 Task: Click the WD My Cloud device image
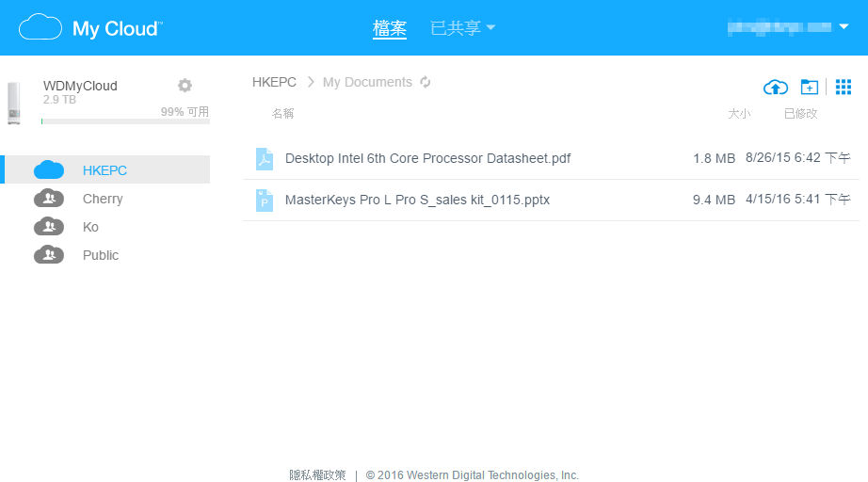[x=14, y=103]
